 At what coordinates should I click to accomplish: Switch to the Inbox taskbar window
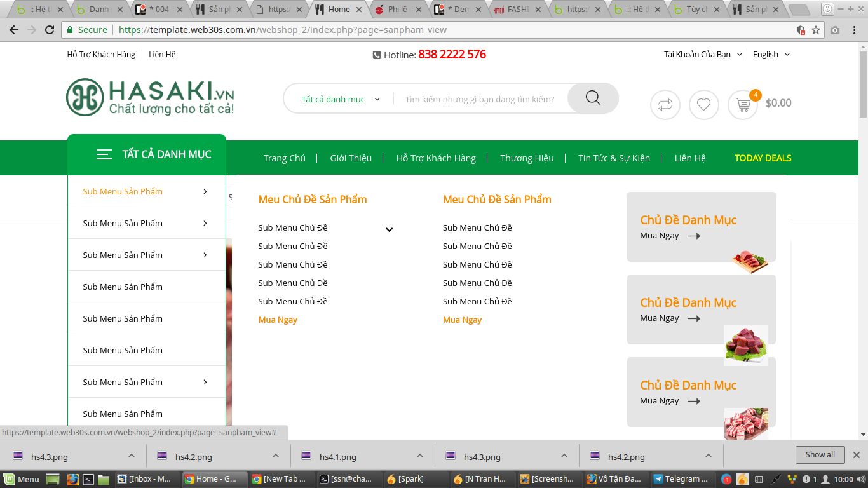[147, 479]
